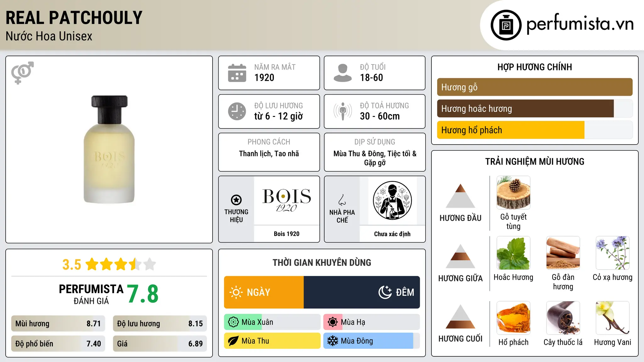Image resolution: width=644 pixels, height=362 pixels.
Task: Click the Cỏ xạ hương note image
Action: 613,253
